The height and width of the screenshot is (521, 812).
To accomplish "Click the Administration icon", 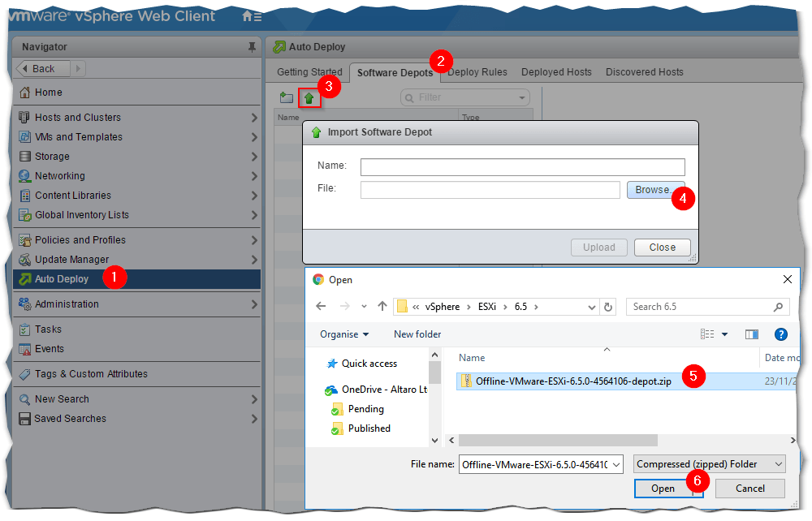I will pyautogui.click(x=24, y=304).
